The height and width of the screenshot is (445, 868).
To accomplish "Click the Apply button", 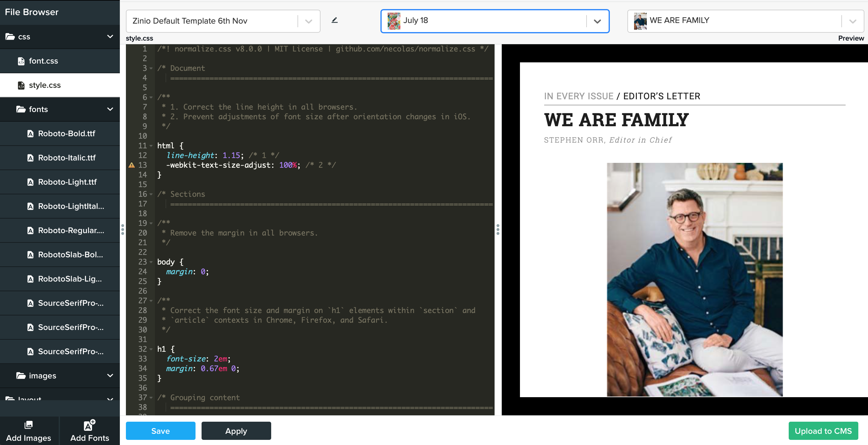I will pos(236,431).
